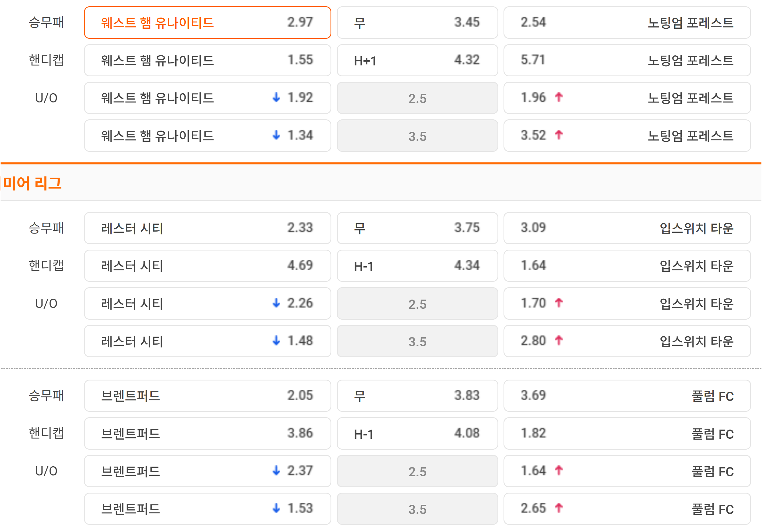The image size is (762, 532).
Task: Select 브렌트퍼드 U/O 2.5 odds 2.37
Action: click(207, 471)
